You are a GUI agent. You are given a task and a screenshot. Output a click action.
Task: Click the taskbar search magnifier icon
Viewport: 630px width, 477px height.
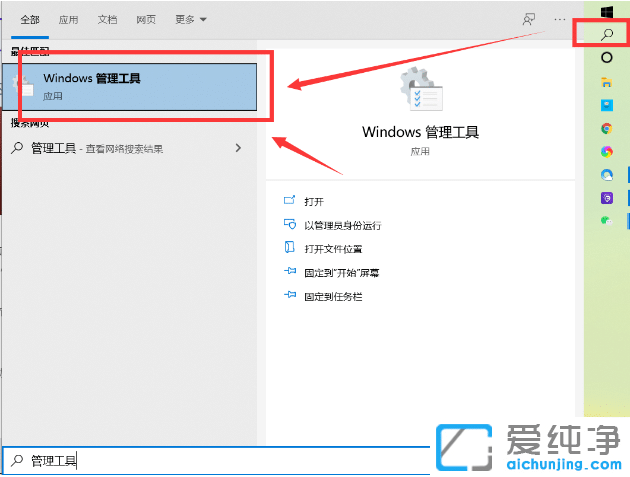pyautogui.click(x=607, y=34)
